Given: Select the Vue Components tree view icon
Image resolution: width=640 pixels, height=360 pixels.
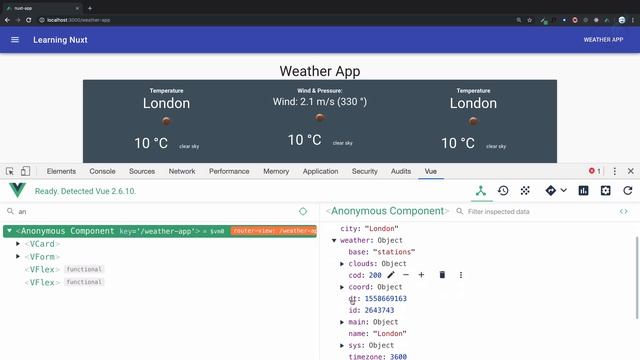Looking at the screenshot, I should 481,191.
